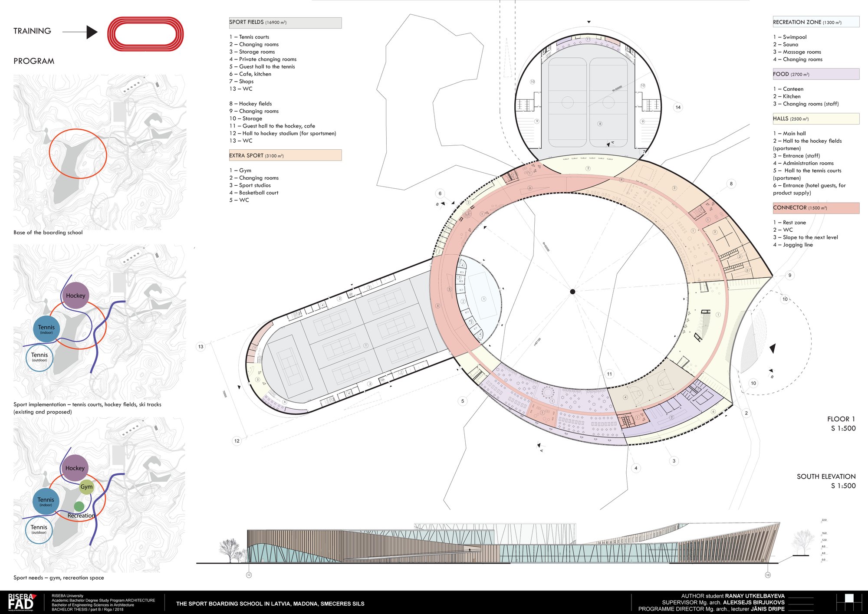Click legend entry '6 – Cafe, kitchen'
This screenshot has height=614, width=868.
pos(250,74)
